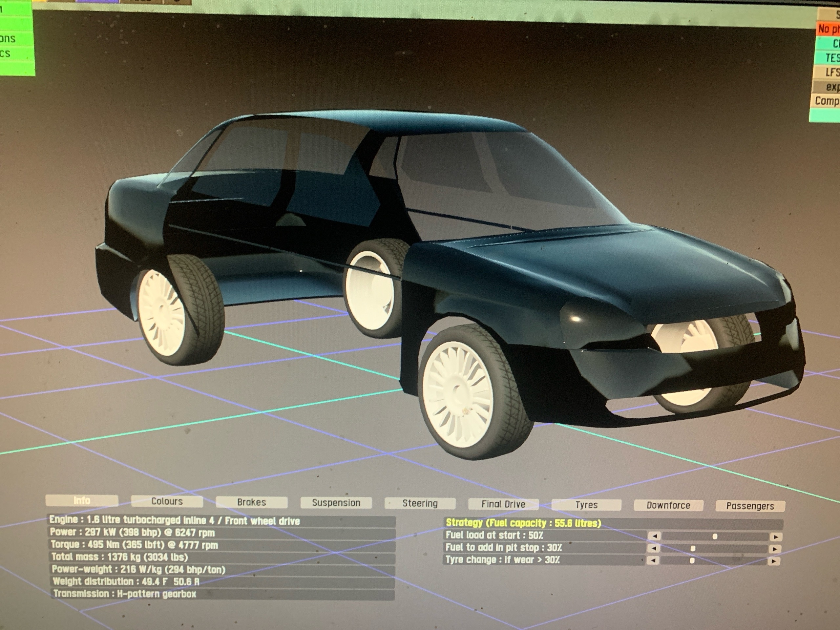
Task: Open the Final Drive tab
Action: click(x=503, y=504)
